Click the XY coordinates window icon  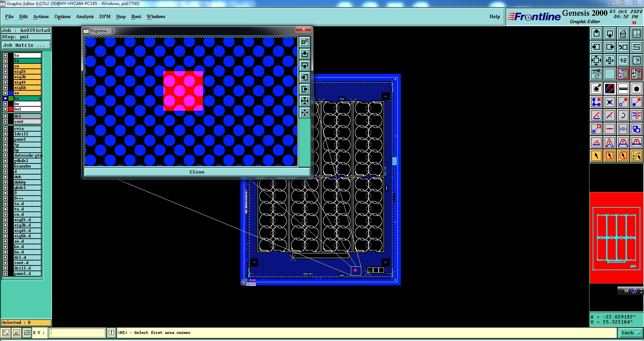tap(637, 34)
